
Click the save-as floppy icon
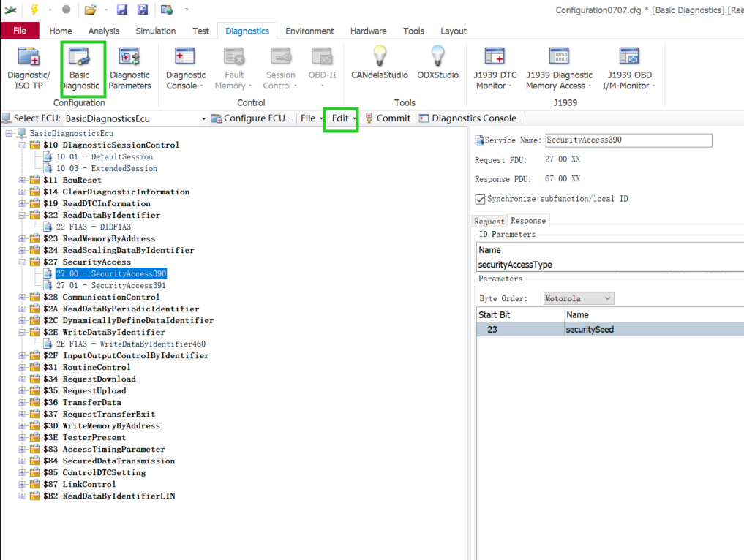(143, 10)
